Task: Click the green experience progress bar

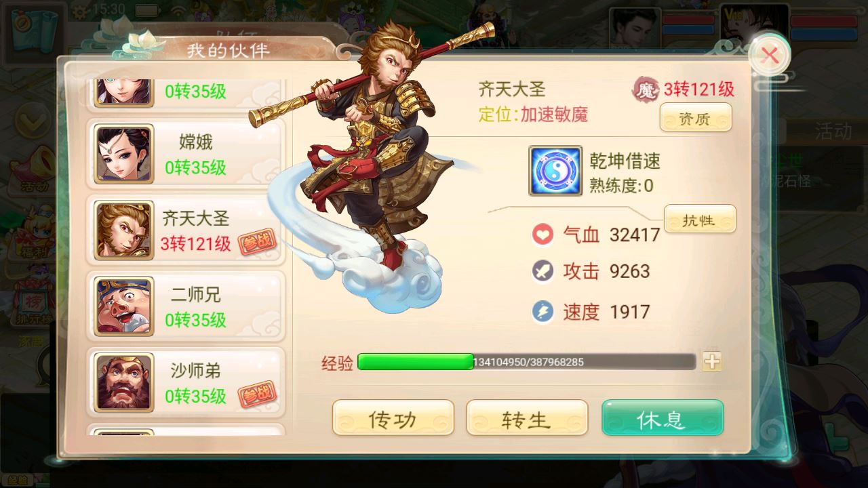Action: [x=527, y=361]
